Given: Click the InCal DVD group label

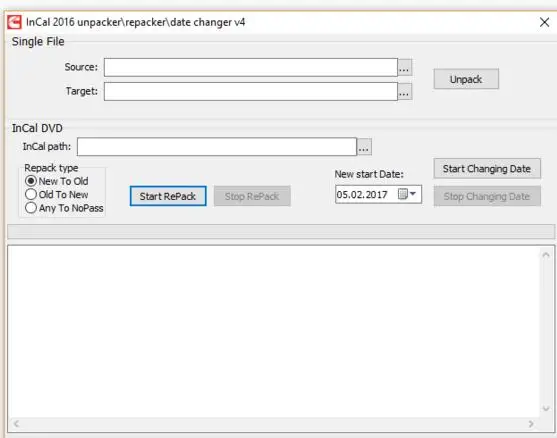Looking at the screenshot, I should click(x=37, y=128).
